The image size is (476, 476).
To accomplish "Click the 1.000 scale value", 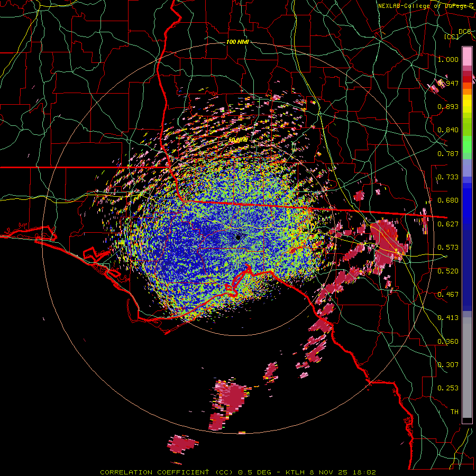I will tap(448, 59).
